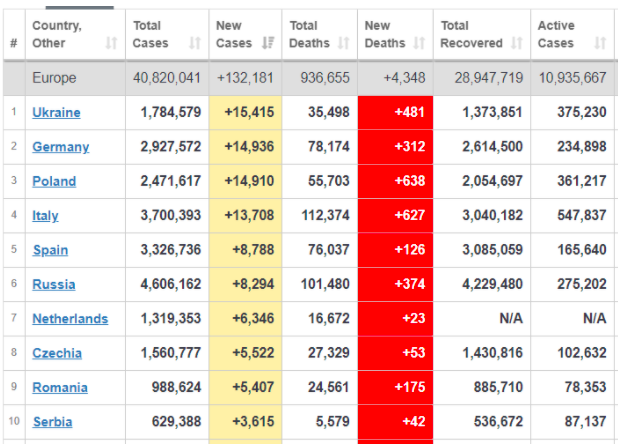Click Serbia active cases 87,137

585,422
